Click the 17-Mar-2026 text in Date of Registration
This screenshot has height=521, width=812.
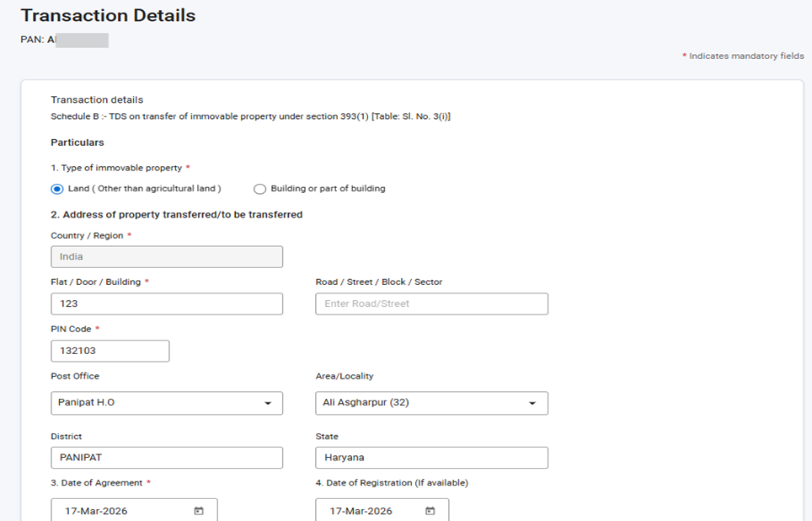[361, 511]
